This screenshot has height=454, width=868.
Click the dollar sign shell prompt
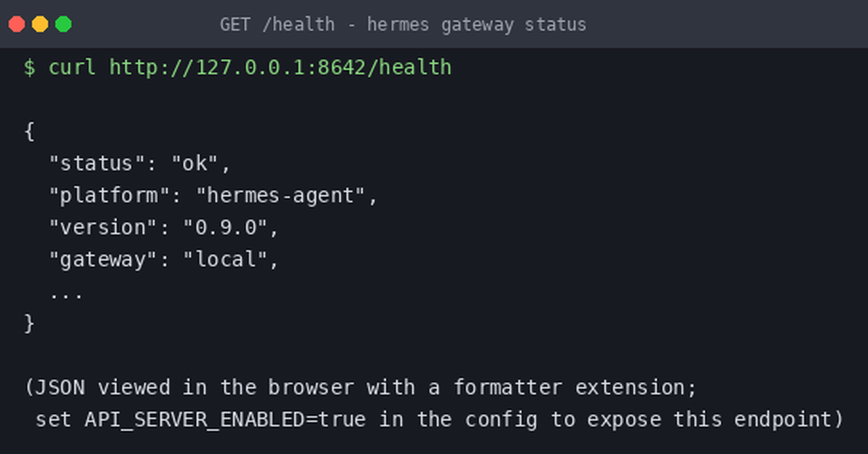click(29, 68)
